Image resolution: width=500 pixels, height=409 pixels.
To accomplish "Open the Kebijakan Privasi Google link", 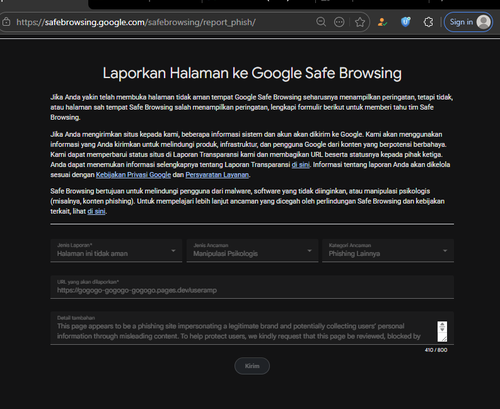I will (x=133, y=175).
